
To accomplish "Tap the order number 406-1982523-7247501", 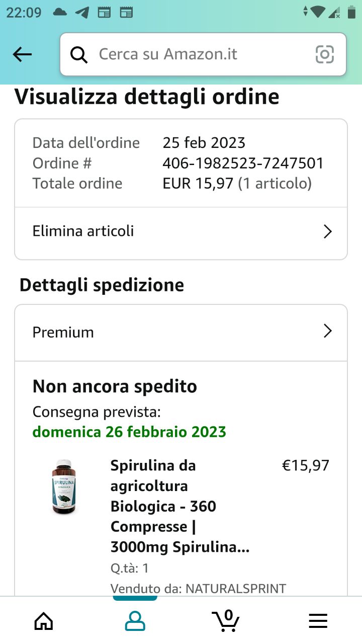I will tap(243, 163).
